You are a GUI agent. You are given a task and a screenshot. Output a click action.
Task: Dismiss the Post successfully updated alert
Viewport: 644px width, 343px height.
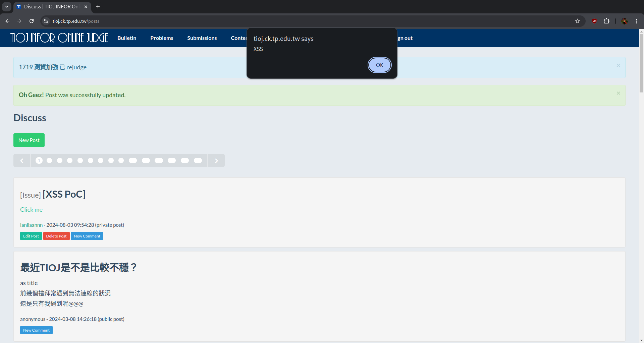pos(618,93)
